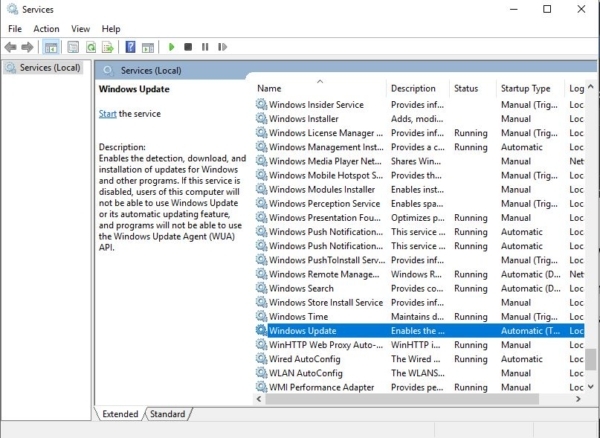Open the Action menu
This screenshot has width=600, height=438.
(46, 29)
